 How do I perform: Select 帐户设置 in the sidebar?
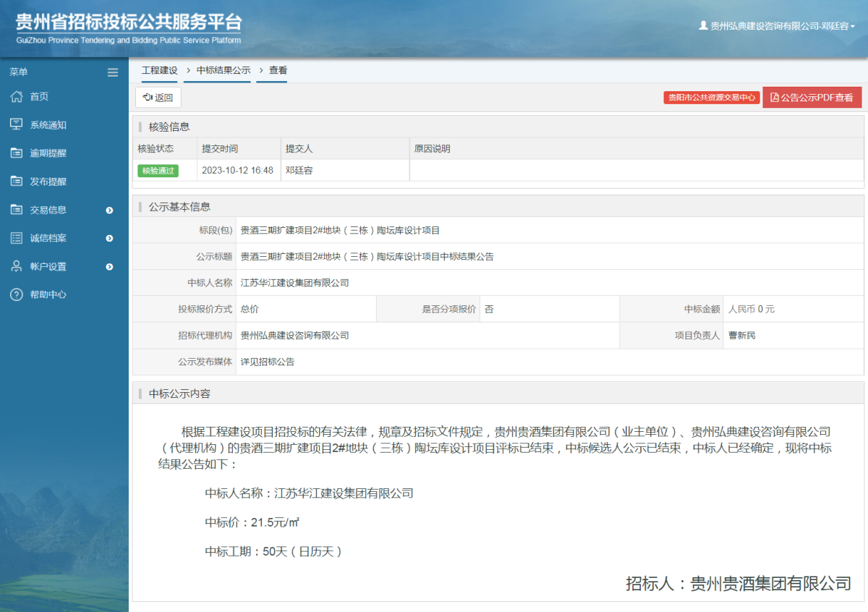48,266
